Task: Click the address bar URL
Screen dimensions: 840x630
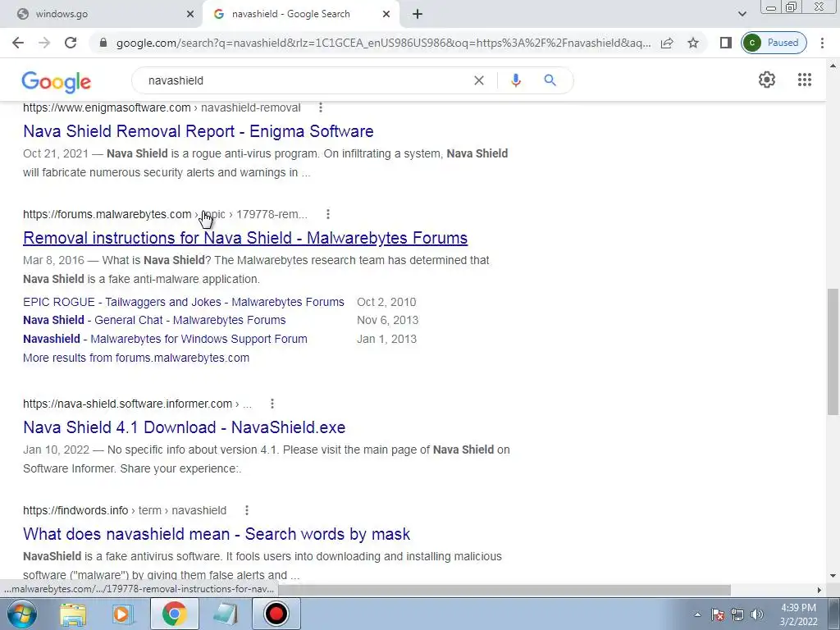Action: pos(383,43)
